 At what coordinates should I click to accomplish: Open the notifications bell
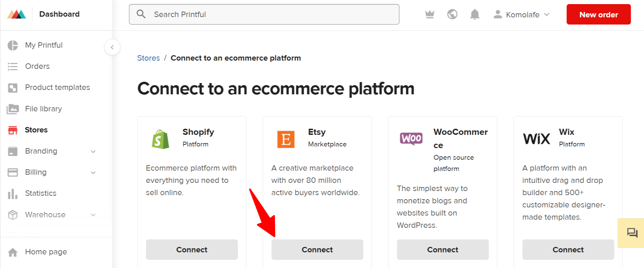(475, 14)
